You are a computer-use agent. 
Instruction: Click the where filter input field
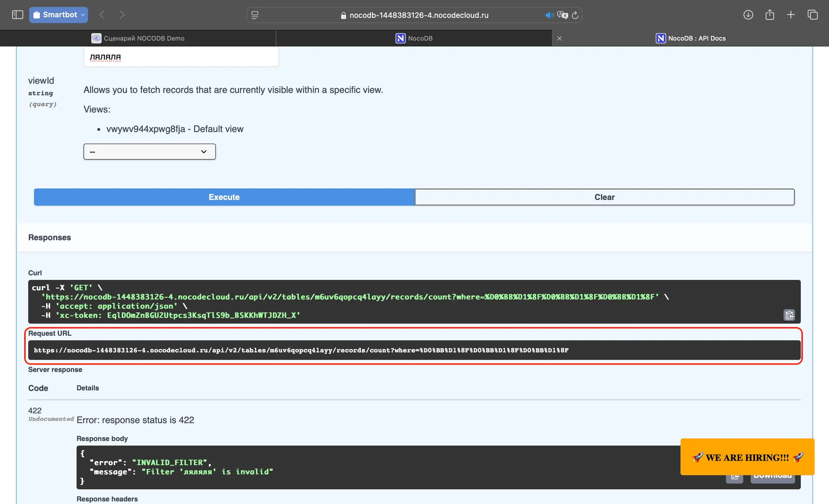pos(181,57)
